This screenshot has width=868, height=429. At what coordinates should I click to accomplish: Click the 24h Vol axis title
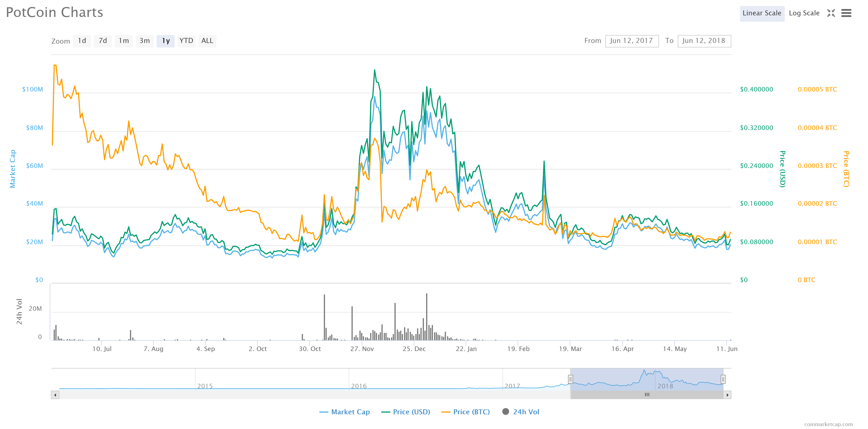pos(19,311)
